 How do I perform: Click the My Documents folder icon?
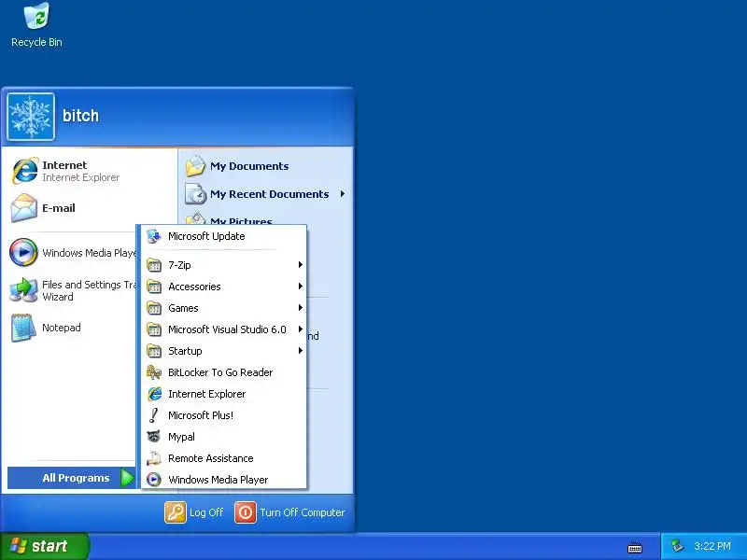point(195,166)
